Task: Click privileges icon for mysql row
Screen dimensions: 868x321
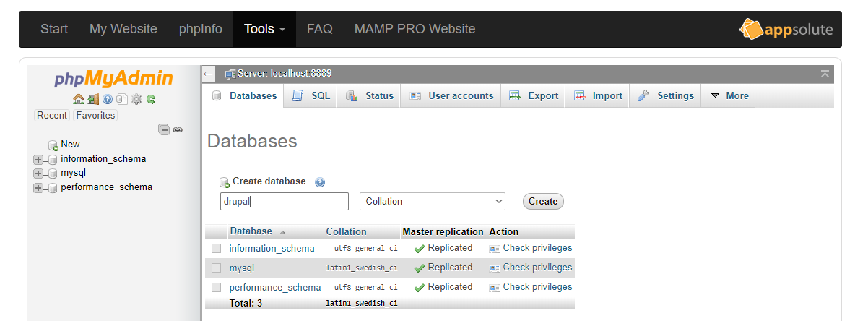Action: (x=495, y=267)
